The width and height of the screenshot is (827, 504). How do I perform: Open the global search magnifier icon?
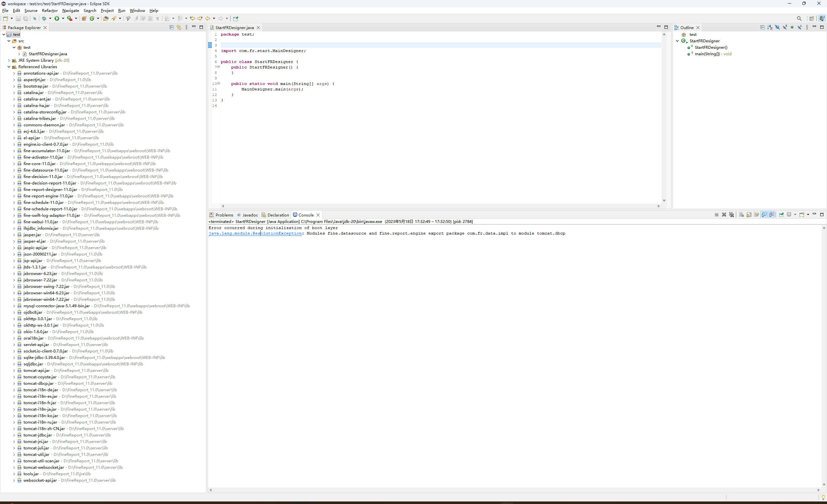pyautogui.click(x=799, y=18)
